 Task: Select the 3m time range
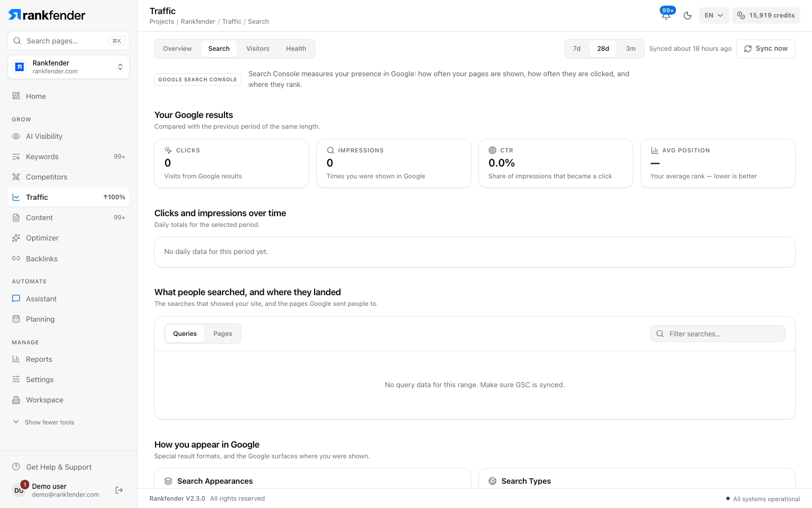(x=630, y=49)
